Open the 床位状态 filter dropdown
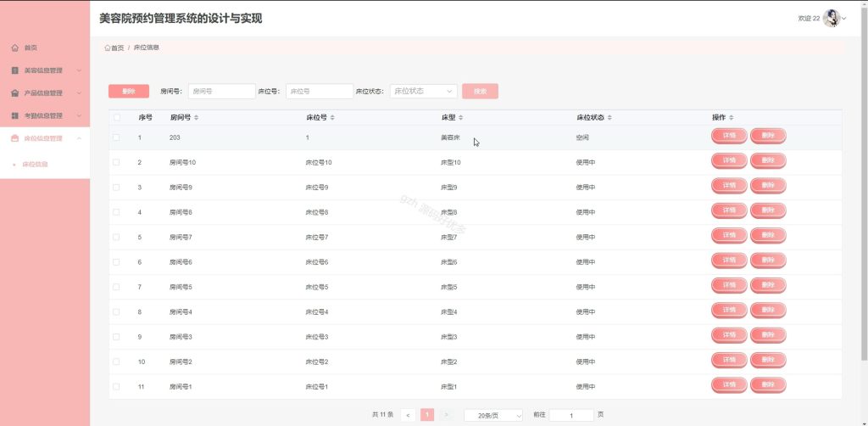Image resolution: width=868 pixels, height=426 pixels. click(424, 92)
